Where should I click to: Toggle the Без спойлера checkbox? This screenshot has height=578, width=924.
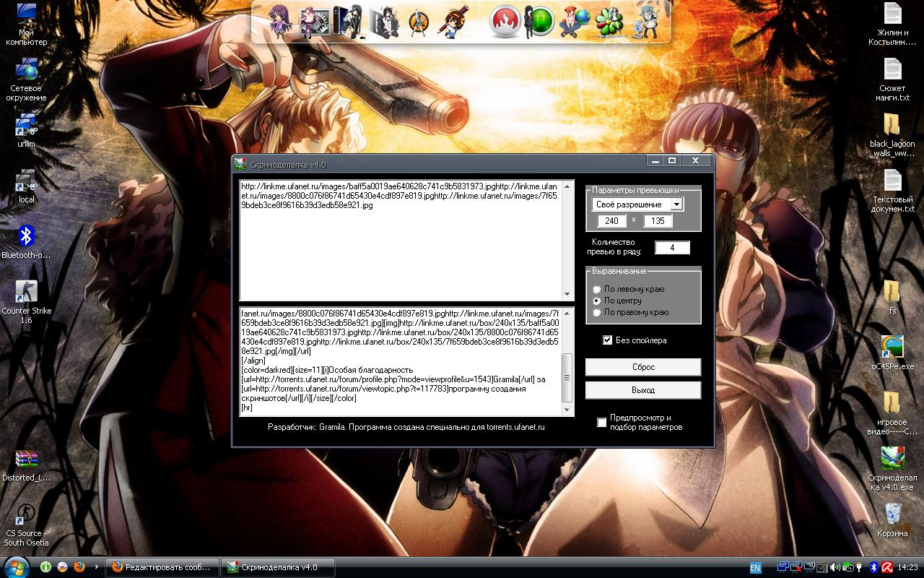coord(608,340)
